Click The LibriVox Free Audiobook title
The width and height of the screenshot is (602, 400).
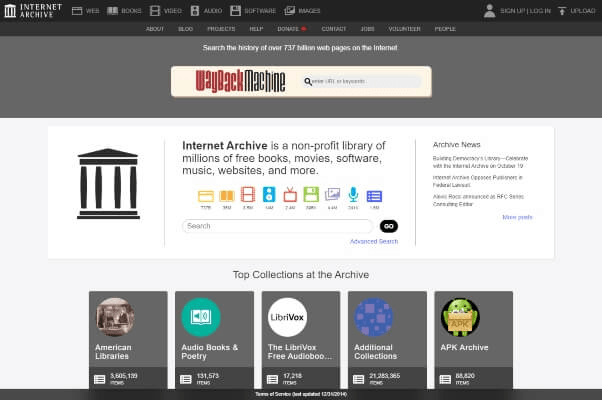pyautogui.click(x=300, y=352)
